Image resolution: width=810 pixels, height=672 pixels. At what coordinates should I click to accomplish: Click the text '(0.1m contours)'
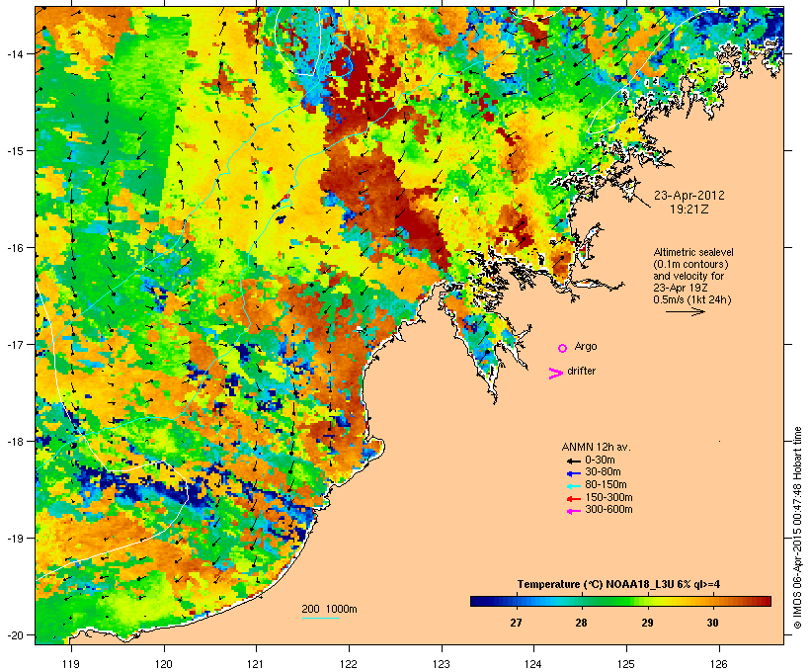(x=690, y=264)
